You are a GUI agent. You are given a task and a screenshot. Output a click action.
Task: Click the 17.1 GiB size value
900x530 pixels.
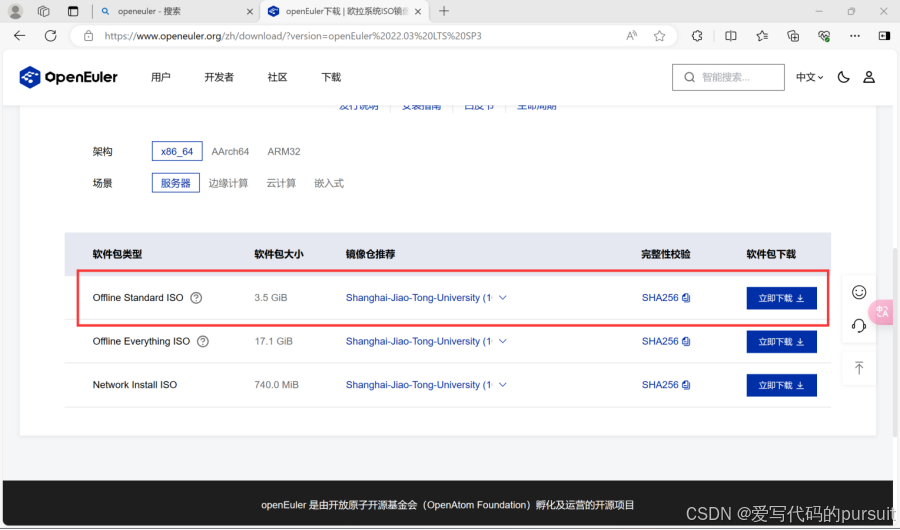point(274,341)
